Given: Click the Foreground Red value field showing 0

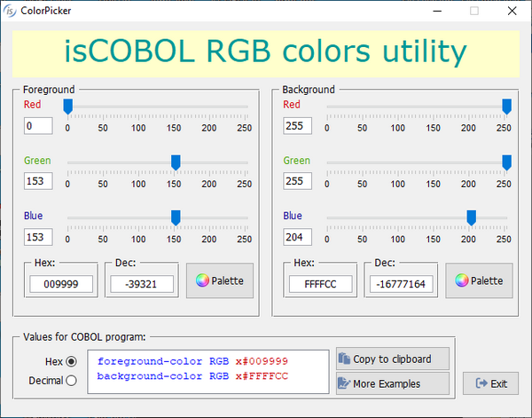Looking at the screenshot, I should [38, 126].
